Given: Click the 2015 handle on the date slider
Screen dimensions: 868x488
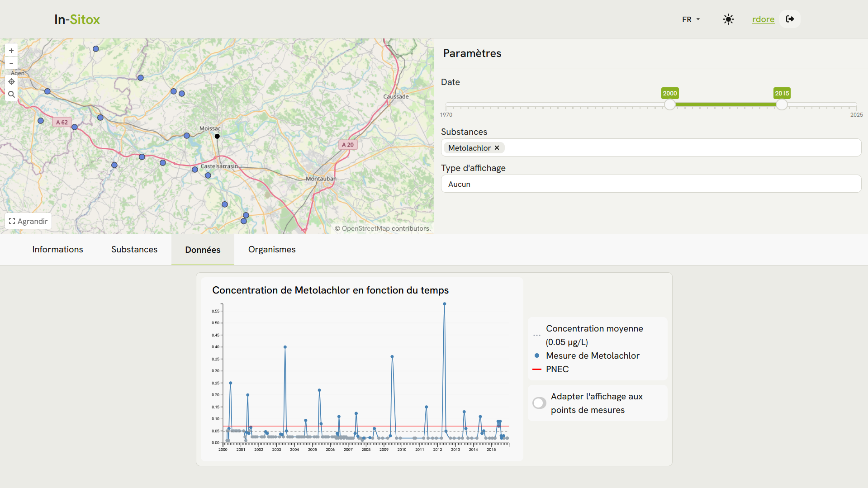Looking at the screenshot, I should [782, 104].
